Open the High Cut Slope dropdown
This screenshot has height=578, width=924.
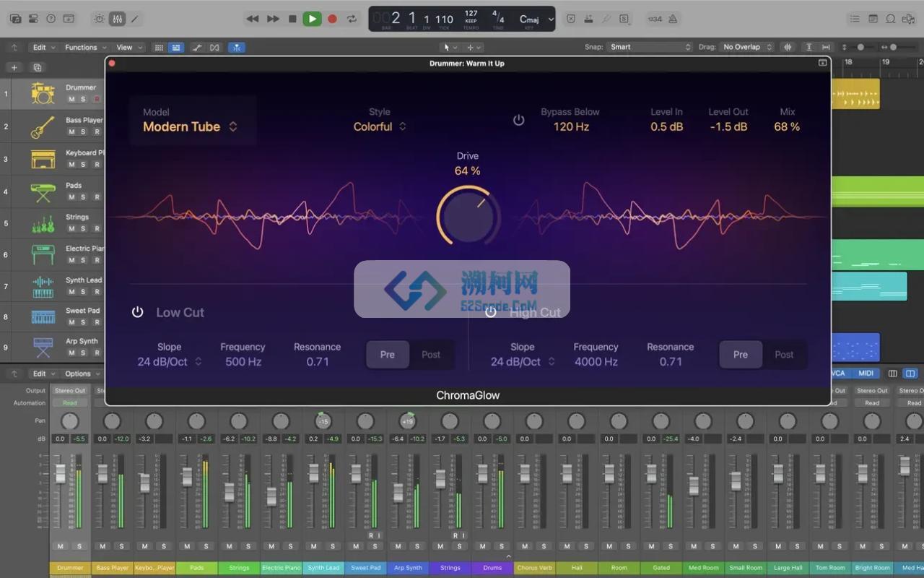pos(523,362)
